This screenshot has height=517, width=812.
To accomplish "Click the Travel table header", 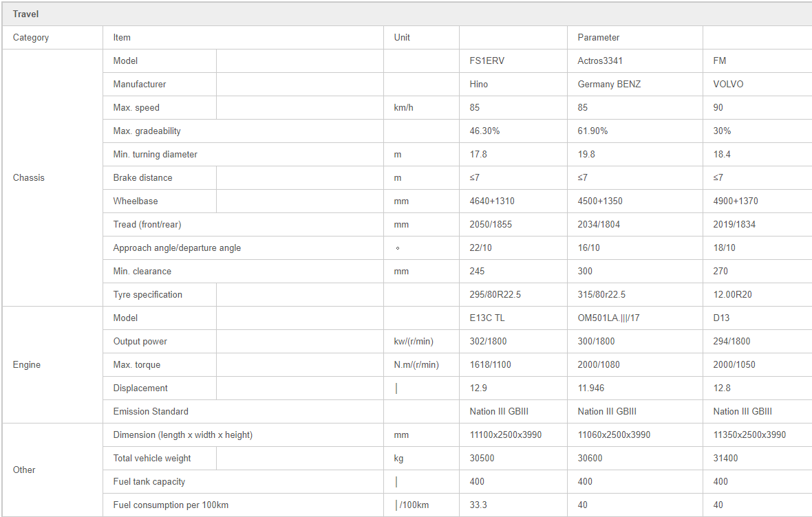I will click(26, 14).
